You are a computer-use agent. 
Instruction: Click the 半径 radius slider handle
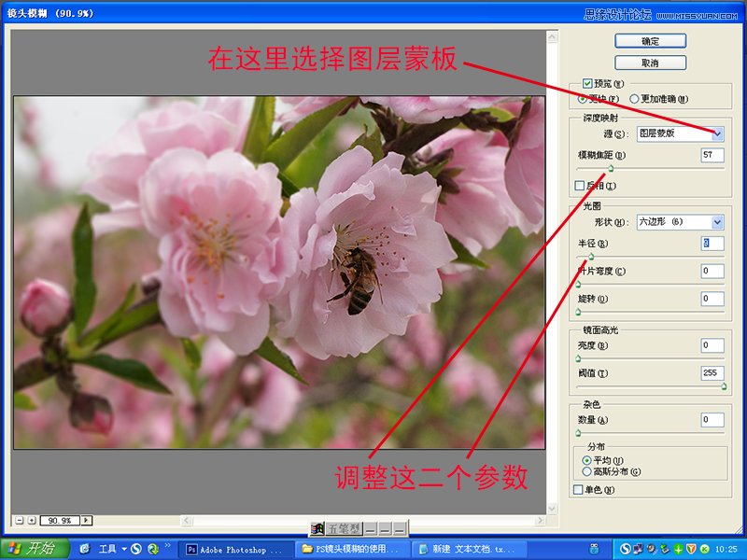pos(591,257)
